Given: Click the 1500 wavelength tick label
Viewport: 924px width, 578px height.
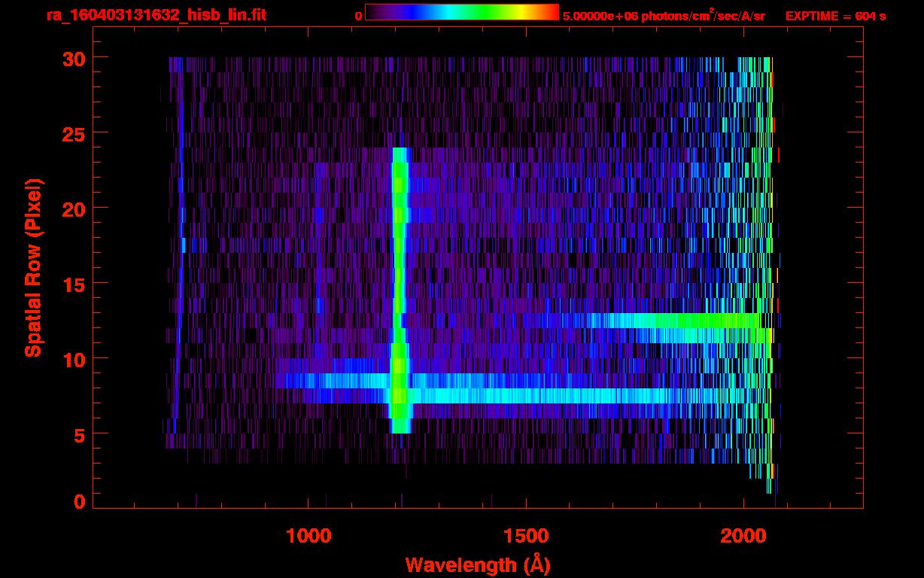Looking at the screenshot, I should click(x=526, y=536).
